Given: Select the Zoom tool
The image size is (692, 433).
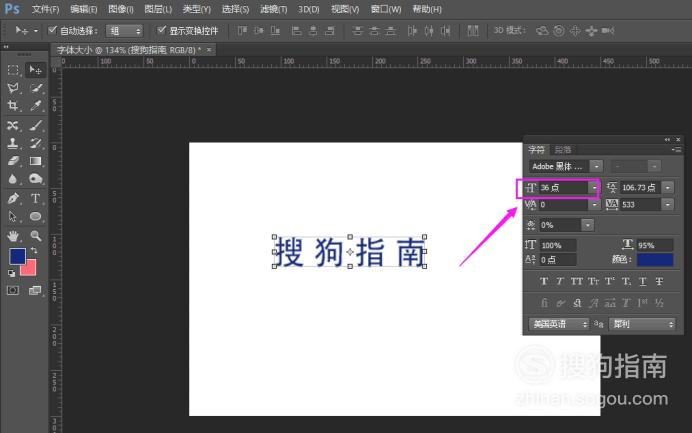Looking at the screenshot, I should [x=35, y=236].
